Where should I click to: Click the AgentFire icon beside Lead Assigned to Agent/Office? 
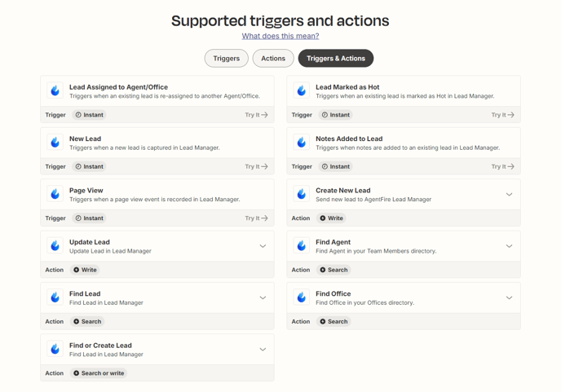(x=55, y=90)
